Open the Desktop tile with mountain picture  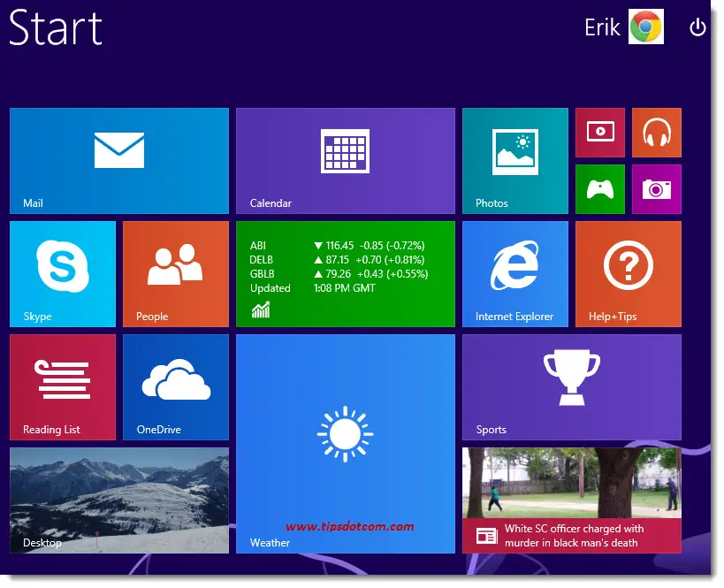(x=119, y=500)
